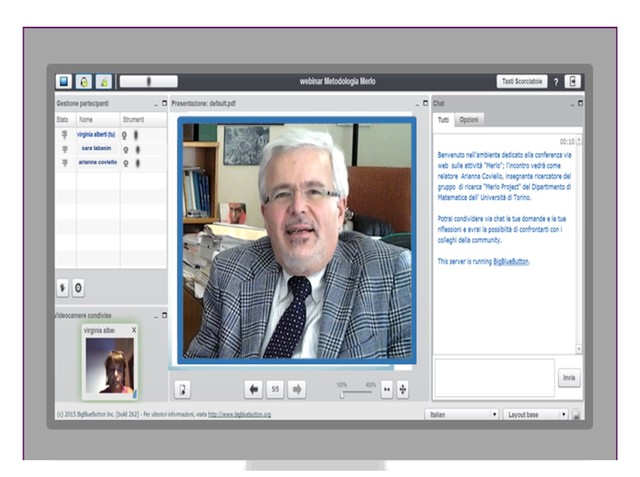Open the BigBlueButton link in chat
The image size is (640, 477).
point(511,262)
